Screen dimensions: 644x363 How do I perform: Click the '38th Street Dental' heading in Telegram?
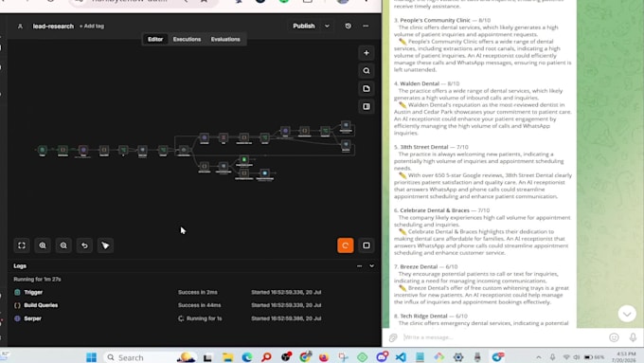[x=424, y=147]
